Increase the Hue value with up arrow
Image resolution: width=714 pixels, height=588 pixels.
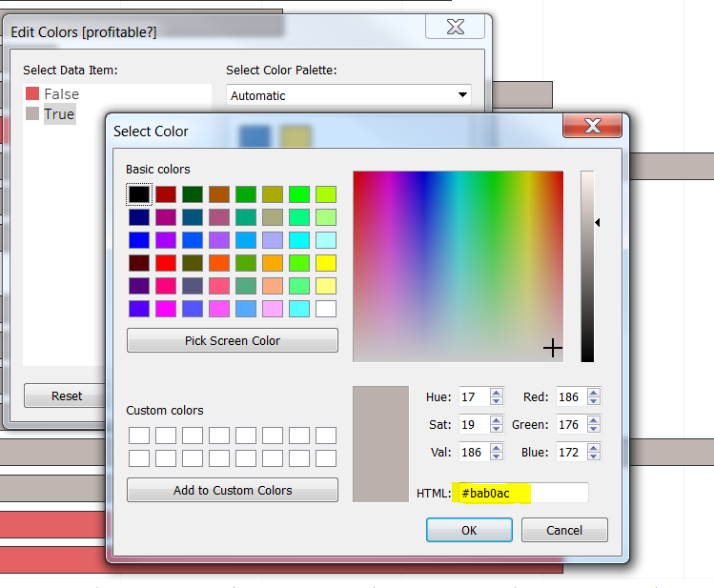tap(496, 393)
